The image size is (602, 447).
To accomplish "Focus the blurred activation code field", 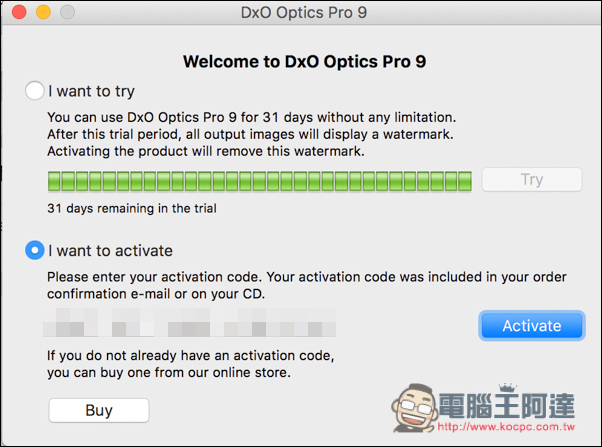I will [190, 323].
